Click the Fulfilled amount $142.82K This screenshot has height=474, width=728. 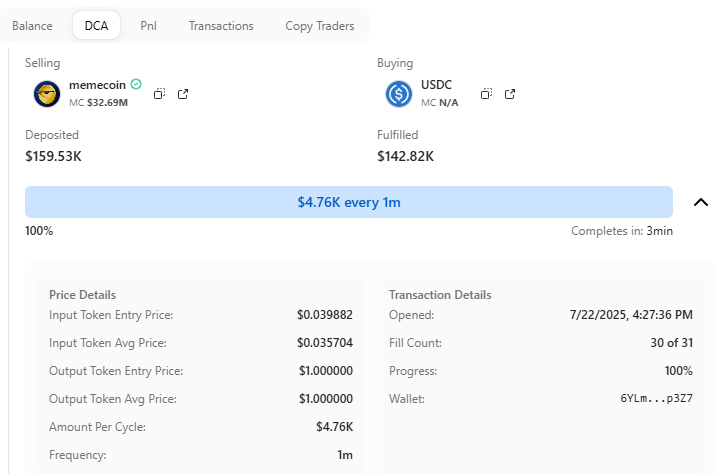(x=405, y=156)
